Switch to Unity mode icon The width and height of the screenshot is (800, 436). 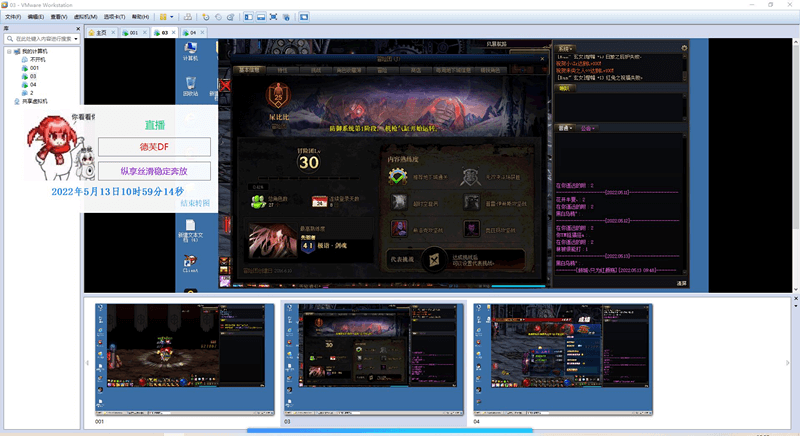[x=286, y=17]
